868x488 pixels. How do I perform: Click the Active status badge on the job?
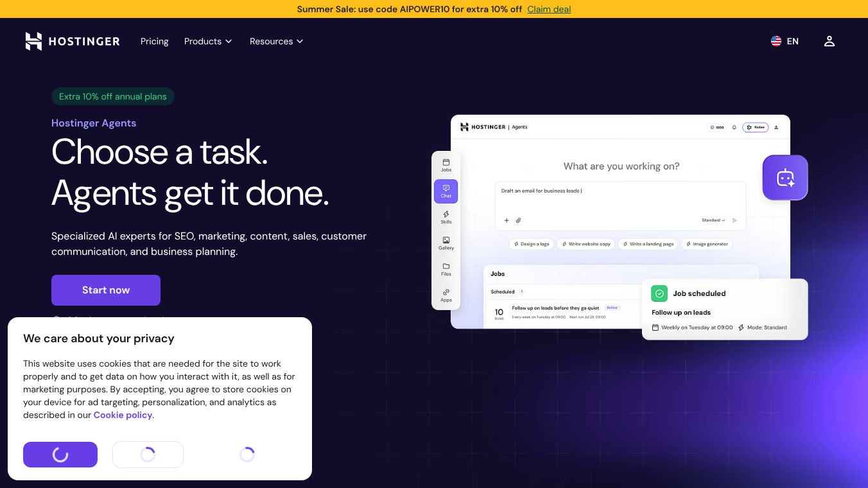[x=612, y=308]
